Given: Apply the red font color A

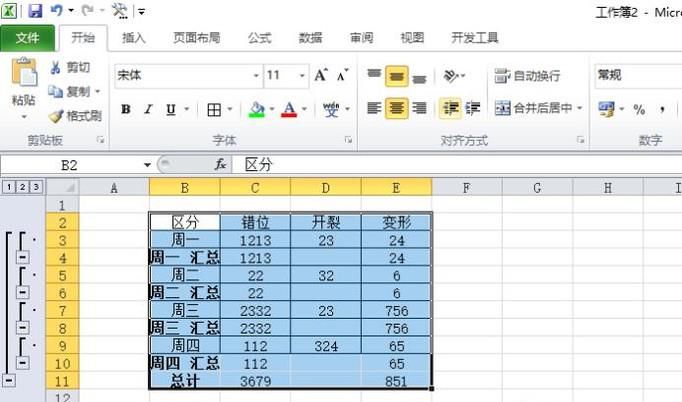Looking at the screenshot, I should [x=289, y=110].
